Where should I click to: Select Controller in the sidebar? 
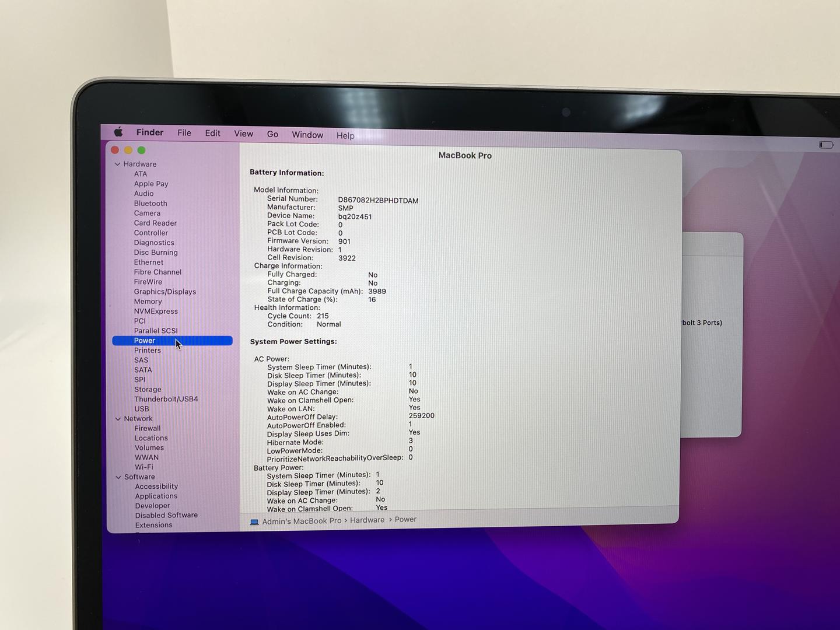[x=150, y=233]
